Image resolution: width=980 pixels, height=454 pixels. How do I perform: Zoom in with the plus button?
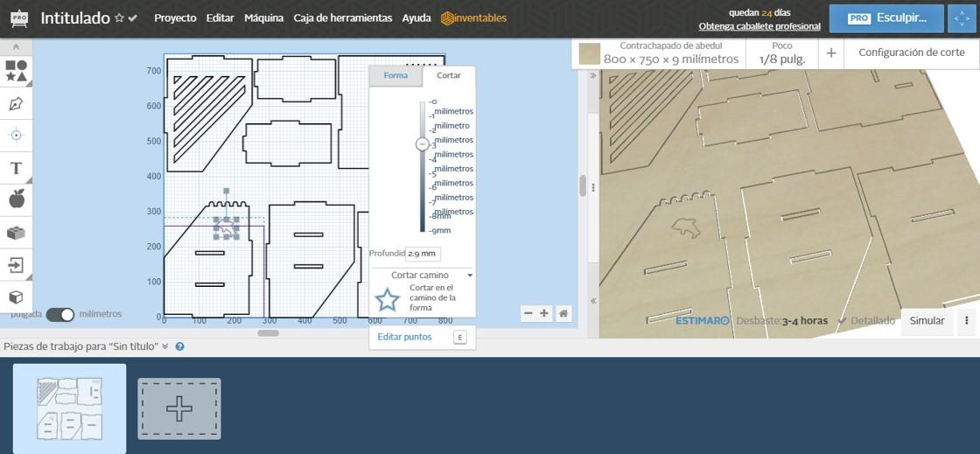point(544,313)
